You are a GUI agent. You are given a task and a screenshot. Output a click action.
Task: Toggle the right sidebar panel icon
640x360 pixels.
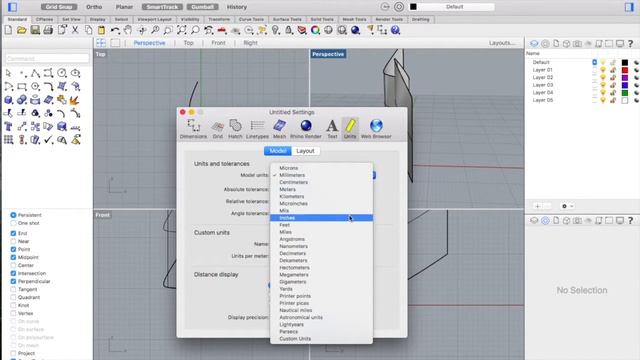click(629, 7)
